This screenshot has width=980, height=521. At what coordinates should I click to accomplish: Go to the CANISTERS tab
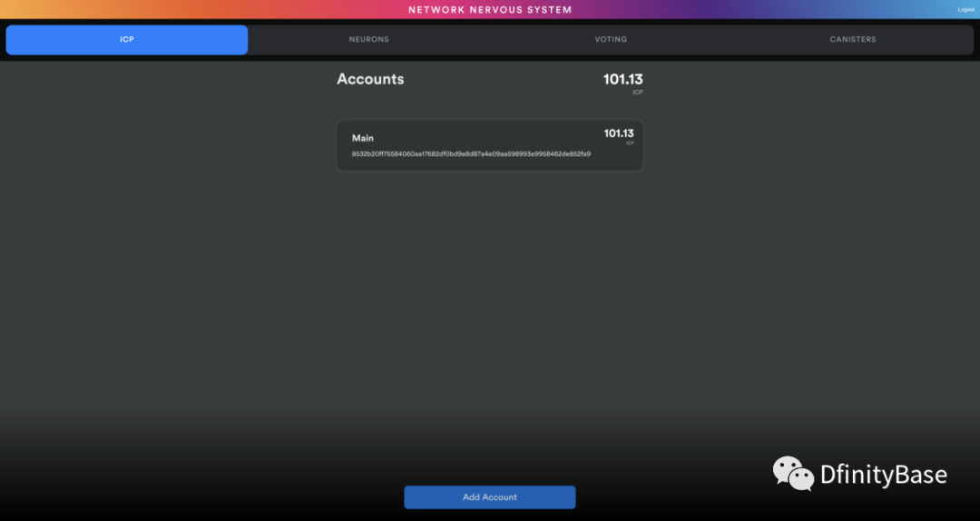(853, 40)
